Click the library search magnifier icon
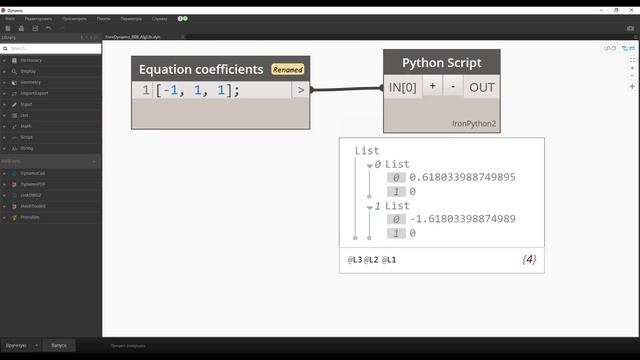This screenshot has height=360, width=640. pos(5,48)
